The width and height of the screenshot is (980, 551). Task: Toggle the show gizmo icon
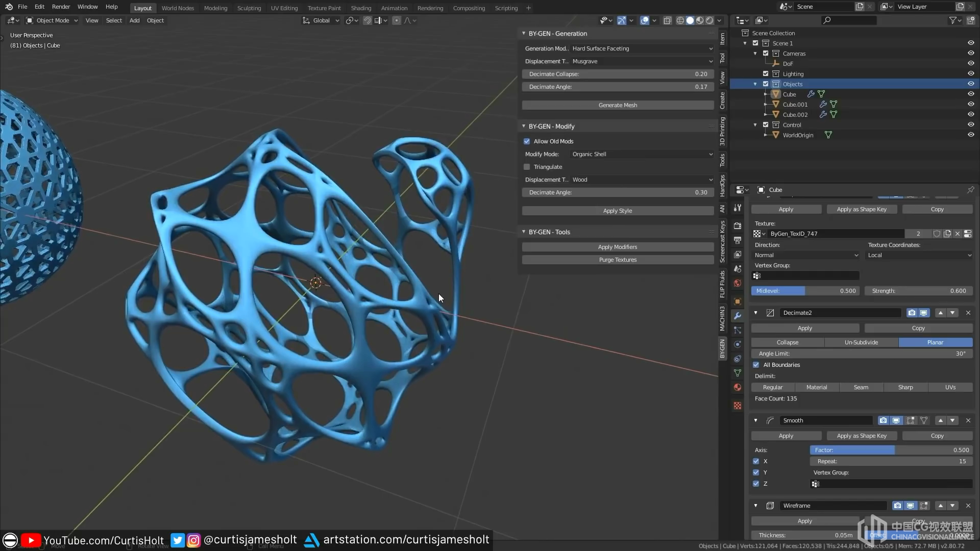pos(621,20)
